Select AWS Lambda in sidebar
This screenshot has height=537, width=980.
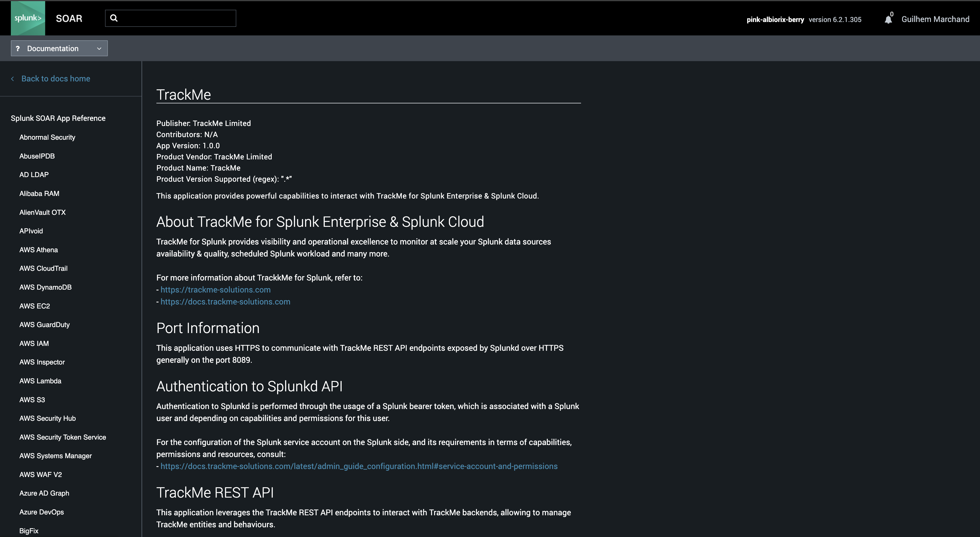click(40, 381)
